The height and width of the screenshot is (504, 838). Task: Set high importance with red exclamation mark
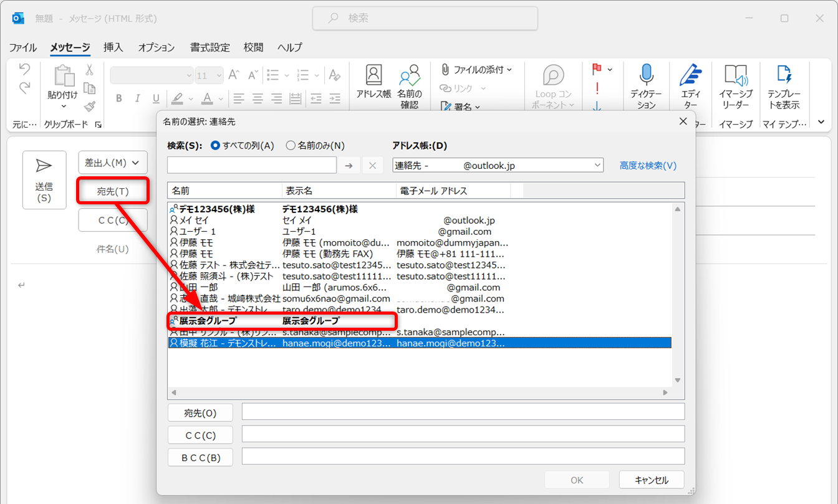coord(597,88)
